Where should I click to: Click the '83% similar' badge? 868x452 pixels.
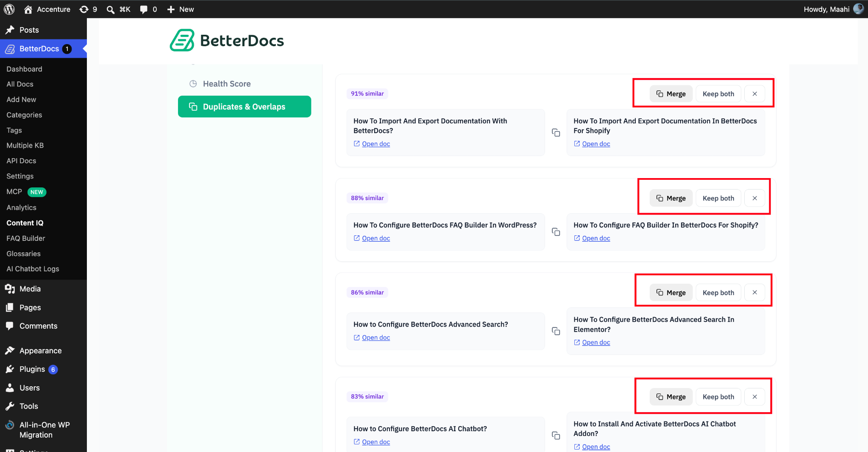[x=367, y=396]
